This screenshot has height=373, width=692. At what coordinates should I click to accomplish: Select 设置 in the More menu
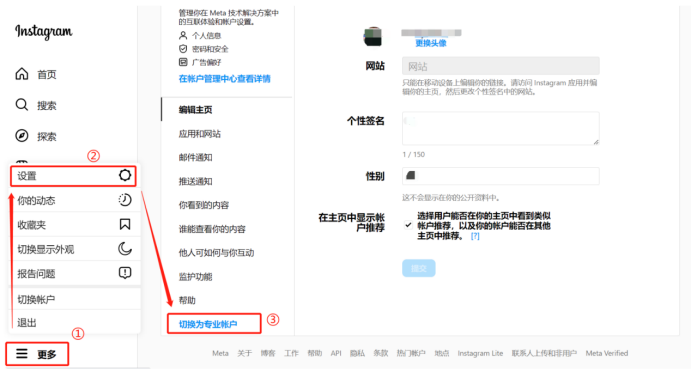click(x=73, y=176)
